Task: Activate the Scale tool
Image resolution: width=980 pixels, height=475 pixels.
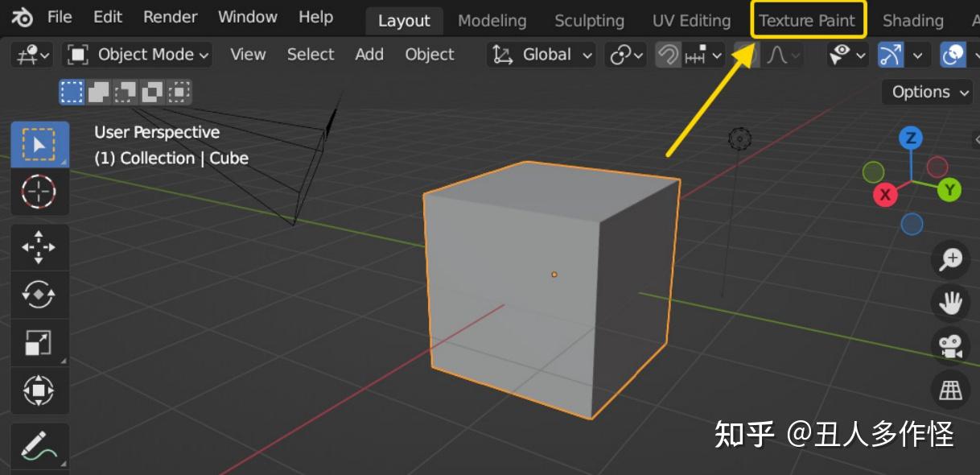Action: [39, 343]
